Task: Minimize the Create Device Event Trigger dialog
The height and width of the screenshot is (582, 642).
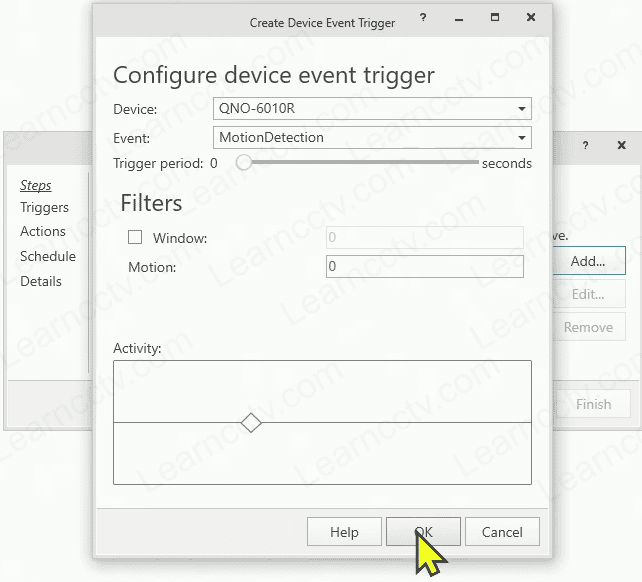Action: [459, 18]
